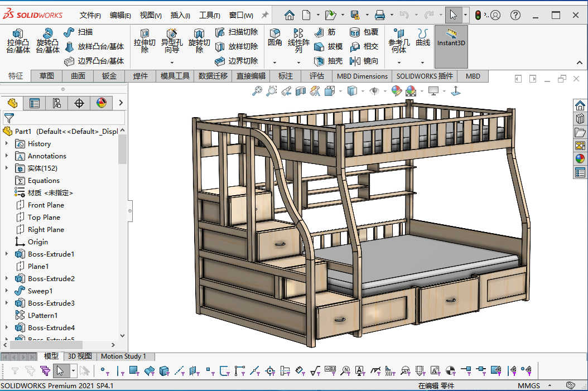Screen dimensions: 588x391
Task: Open the Display Style dropdown arrow
Action: [363, 91]
